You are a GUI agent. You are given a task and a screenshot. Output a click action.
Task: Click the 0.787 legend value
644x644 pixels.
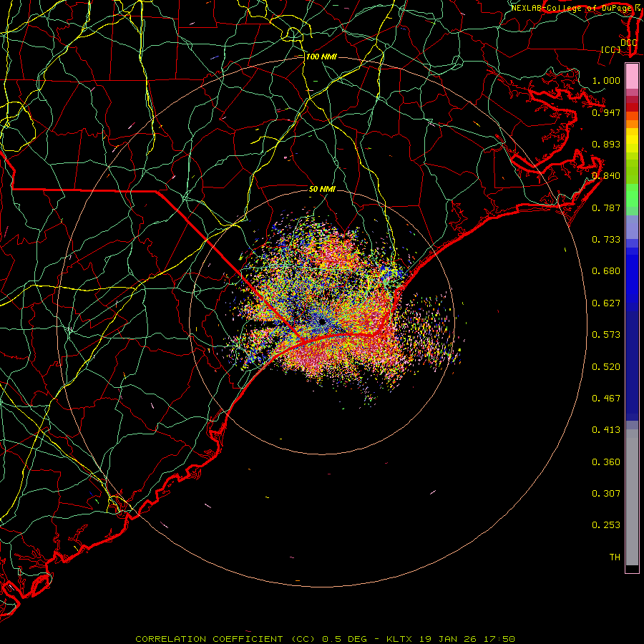pos(606,208)
